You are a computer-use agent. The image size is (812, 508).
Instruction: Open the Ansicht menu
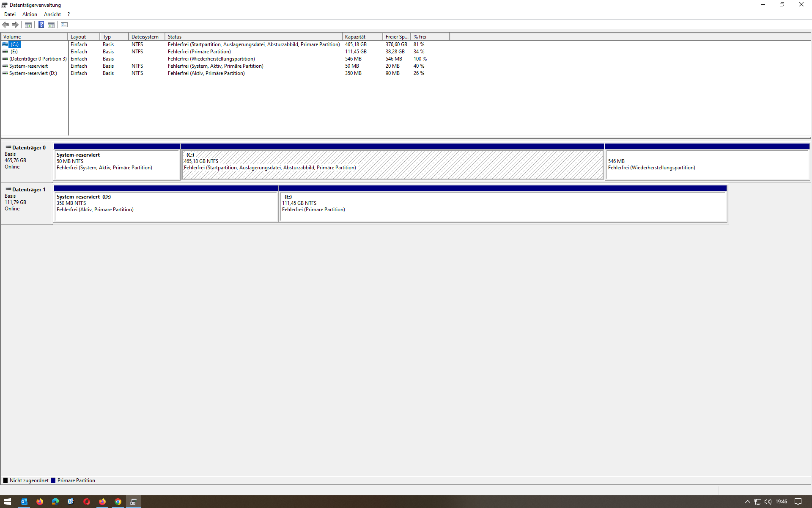(52, 14)
